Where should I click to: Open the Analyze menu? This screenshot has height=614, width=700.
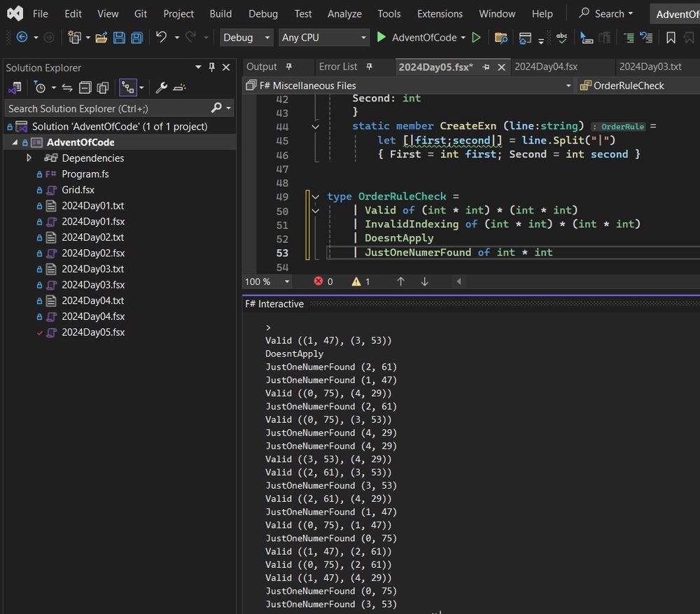coord(344,14)
